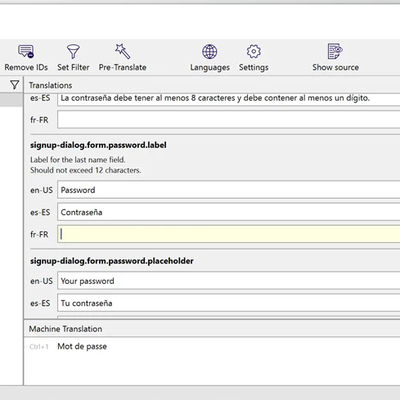This screenshot has height=400, width=400.
Task: Focus the highlighted fr-FR password label field
Action: pos(229,234)
